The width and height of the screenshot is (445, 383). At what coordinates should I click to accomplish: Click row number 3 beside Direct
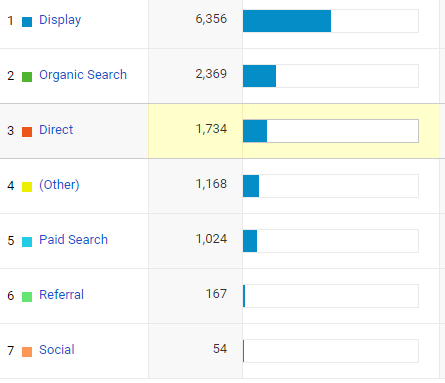click(x=10, y=131)
